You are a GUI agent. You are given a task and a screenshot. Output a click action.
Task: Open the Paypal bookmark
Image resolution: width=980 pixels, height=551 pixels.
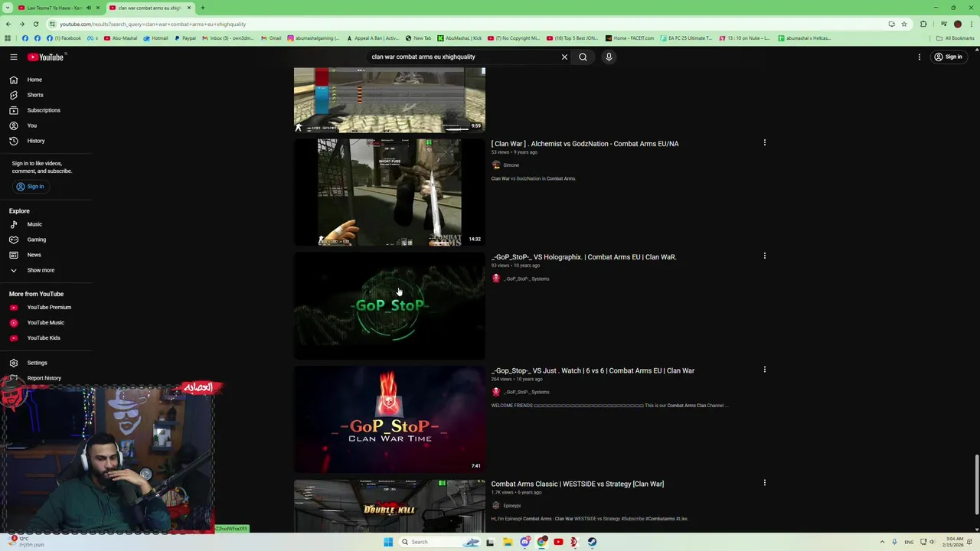tap(185, 38)
